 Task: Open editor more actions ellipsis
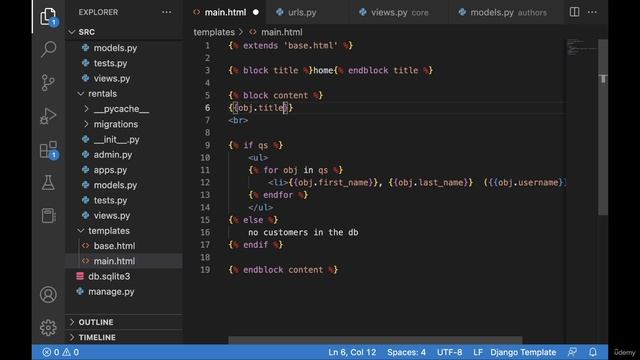pyautogui.click(x=592, y=12)
